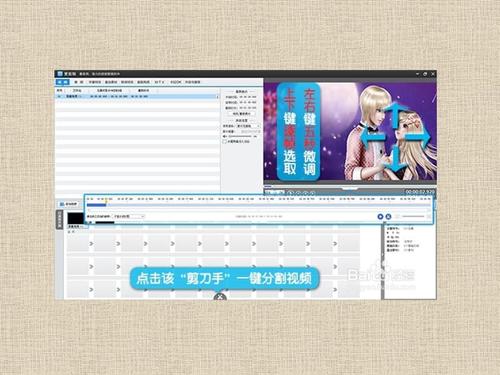Click the blue round button right of the play button
Viewport: 500px width, 375px height.
click(x=388, y=217)
